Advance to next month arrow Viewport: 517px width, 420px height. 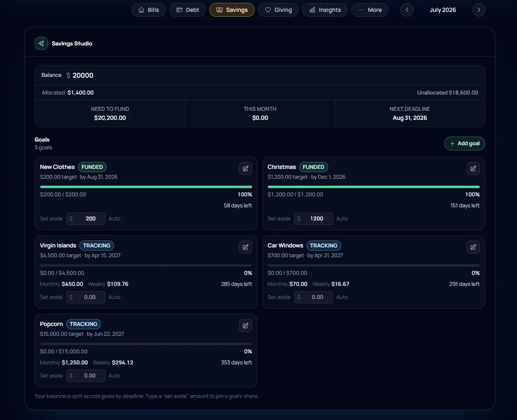point(479,10)
